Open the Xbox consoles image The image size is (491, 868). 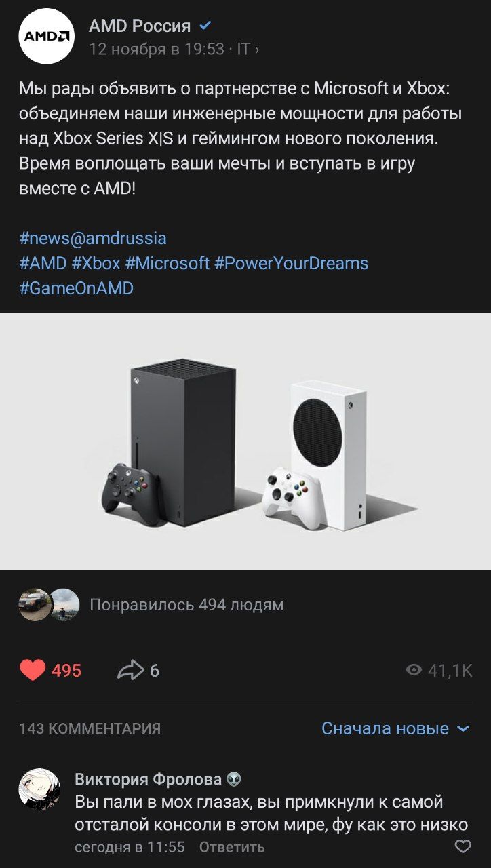point(245,441)
